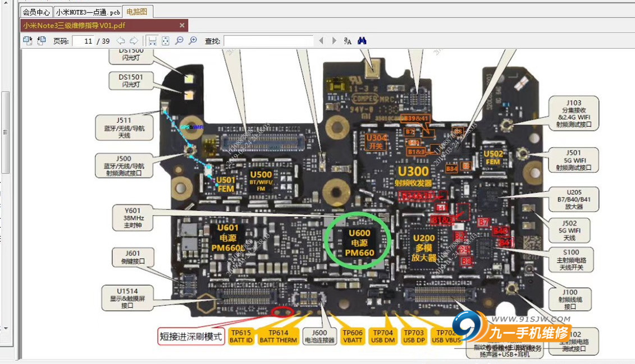Zoom in with the plus magnifier
635x364 pixels.
tap(193, 40)
